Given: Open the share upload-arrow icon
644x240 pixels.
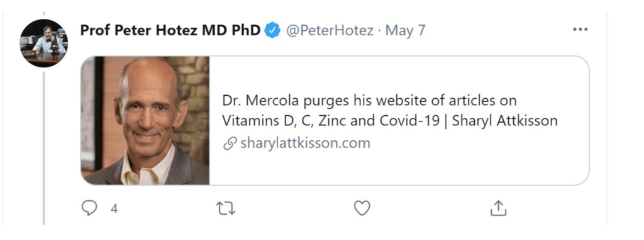Looking at the screenshot, I should click(498, 209).
